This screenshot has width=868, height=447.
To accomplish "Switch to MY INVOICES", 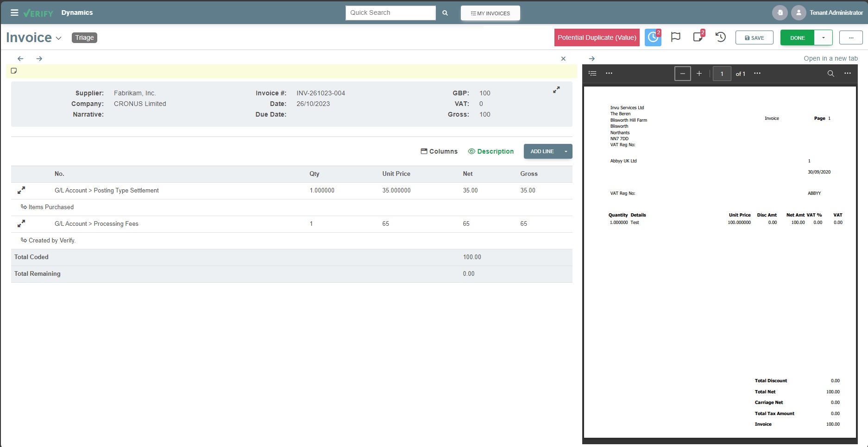I will click(490, 13).
